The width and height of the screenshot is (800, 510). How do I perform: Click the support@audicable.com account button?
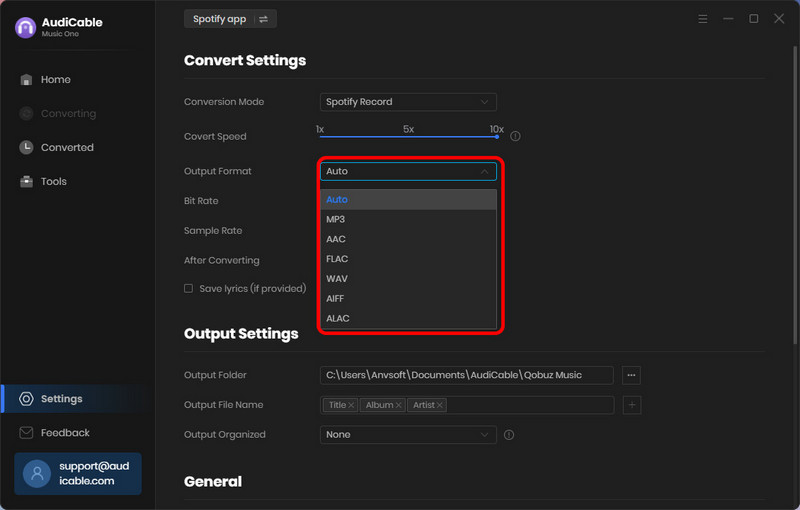(78, 473)
